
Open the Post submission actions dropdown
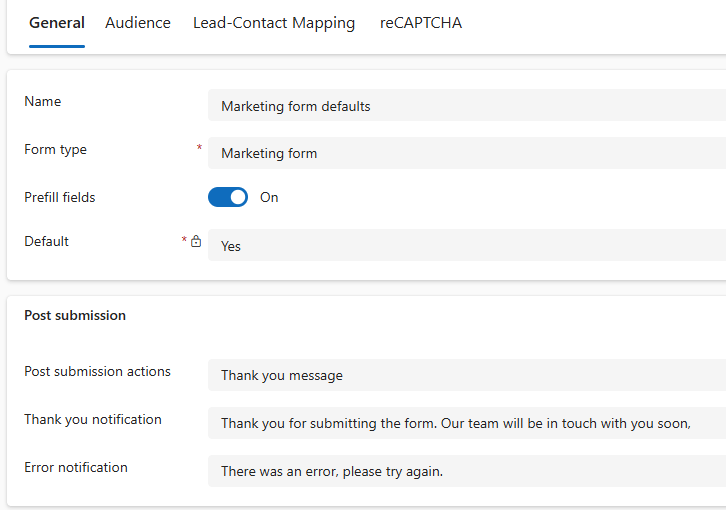point(466,376)
